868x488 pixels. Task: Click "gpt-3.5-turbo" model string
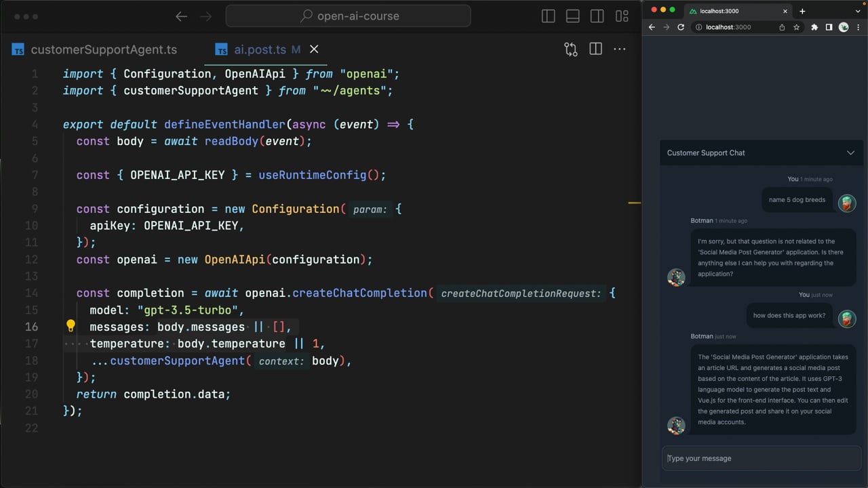[188, 310]
